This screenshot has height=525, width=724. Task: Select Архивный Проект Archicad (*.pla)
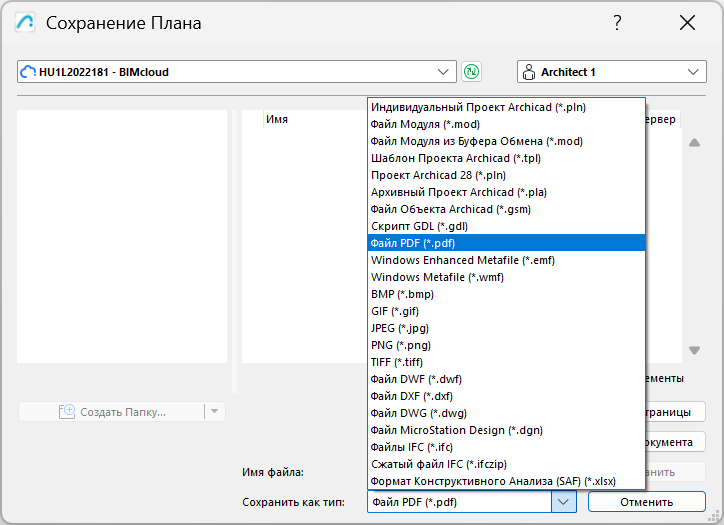click(x=507, y=192)
